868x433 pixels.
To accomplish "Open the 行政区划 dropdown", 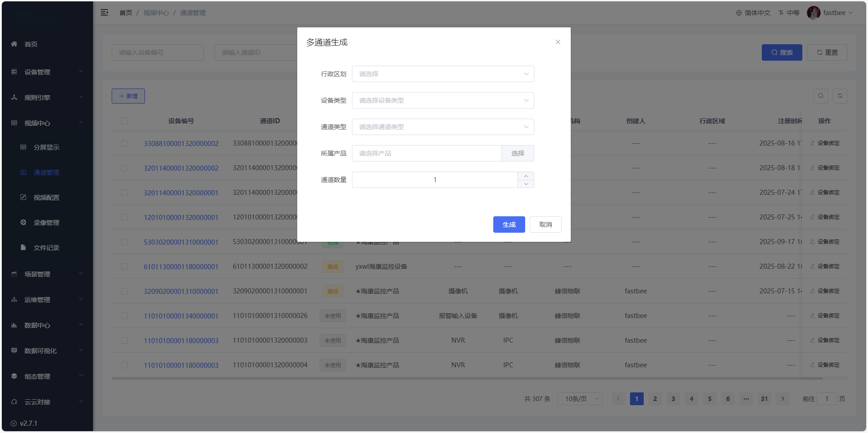I will (x=443, y=74).
